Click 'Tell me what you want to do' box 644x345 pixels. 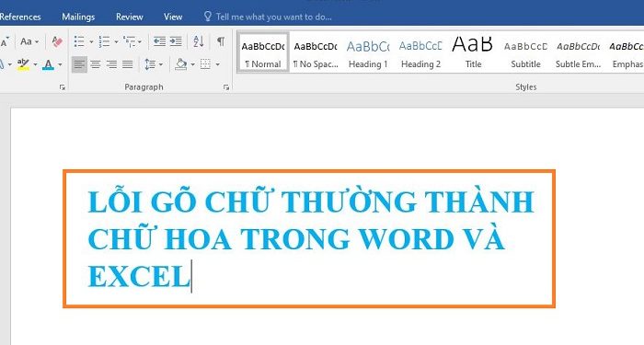pos(274,17)
